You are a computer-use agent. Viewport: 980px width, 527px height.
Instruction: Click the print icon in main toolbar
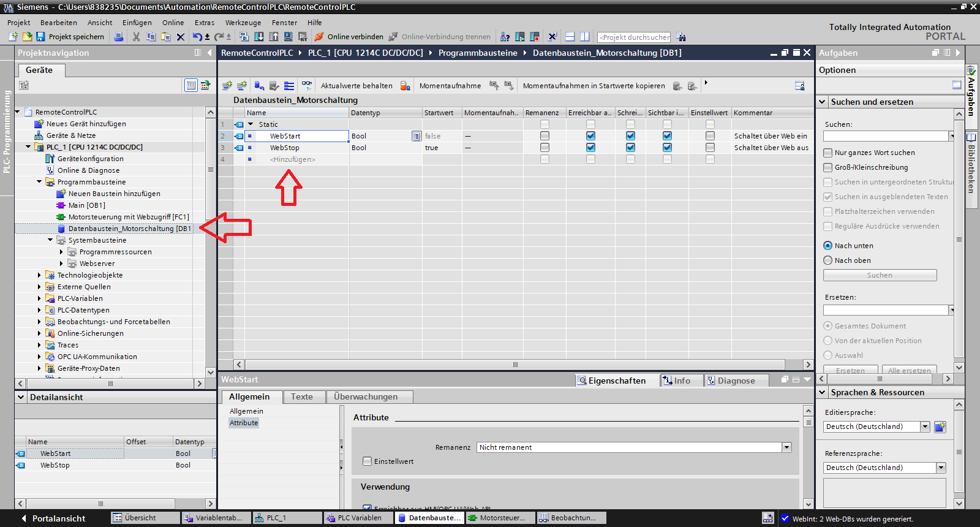pyautogui.click(x=119, y=37)
